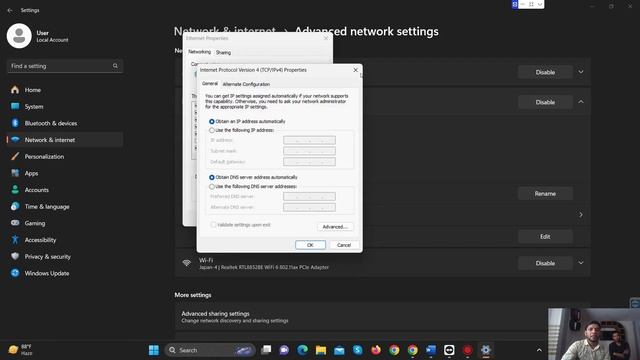
Task: Click the search magnifier in Find a setting
Action: tap(115, 66)
